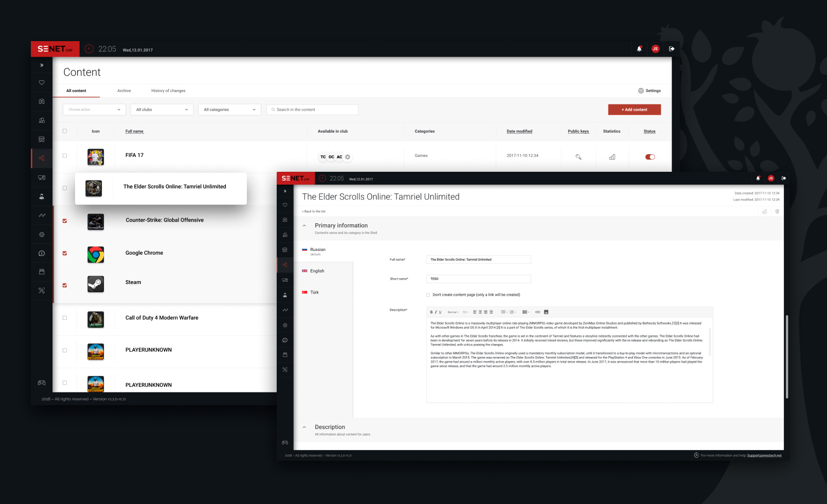Open the store icon in Content window sidebar
This screenshot has height=504, width=827.
[x=42, y=139]
